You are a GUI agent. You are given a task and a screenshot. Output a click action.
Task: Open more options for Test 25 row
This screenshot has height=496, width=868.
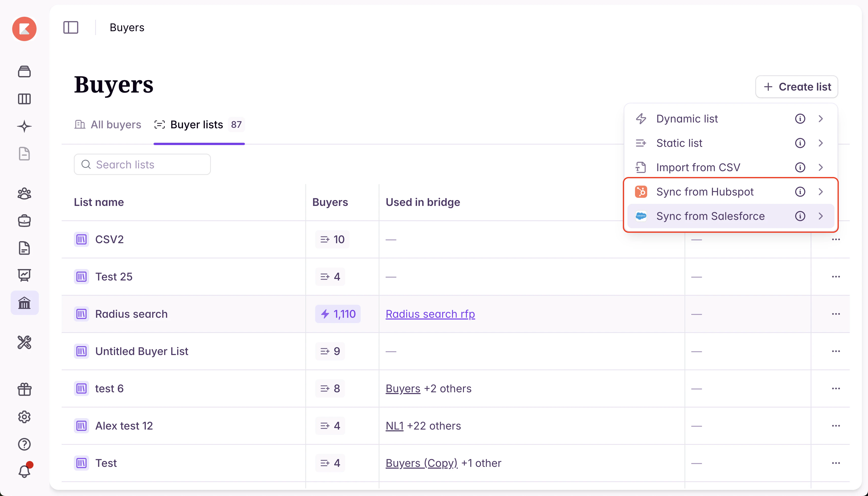(836, 277)
